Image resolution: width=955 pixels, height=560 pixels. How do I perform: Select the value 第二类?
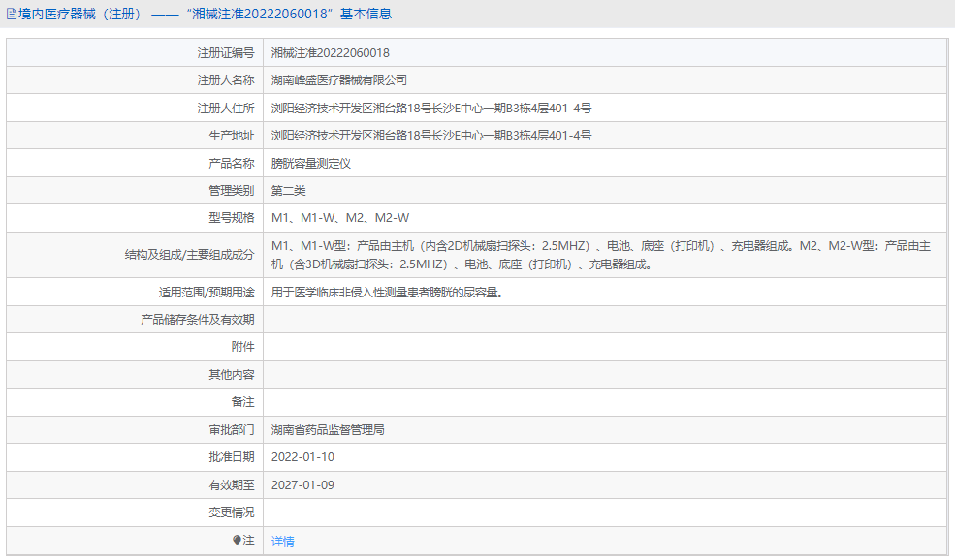[289, 191]
